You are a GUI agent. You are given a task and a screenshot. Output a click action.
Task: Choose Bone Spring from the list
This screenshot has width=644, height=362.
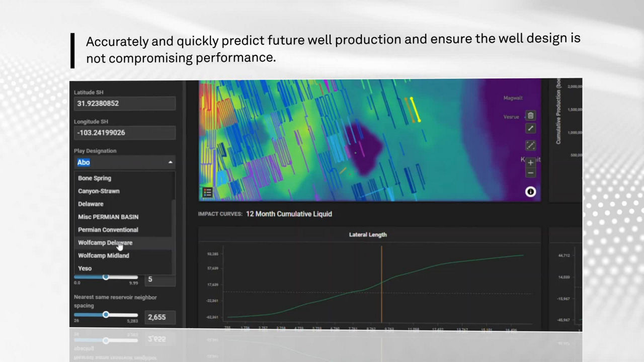point(95,178)
